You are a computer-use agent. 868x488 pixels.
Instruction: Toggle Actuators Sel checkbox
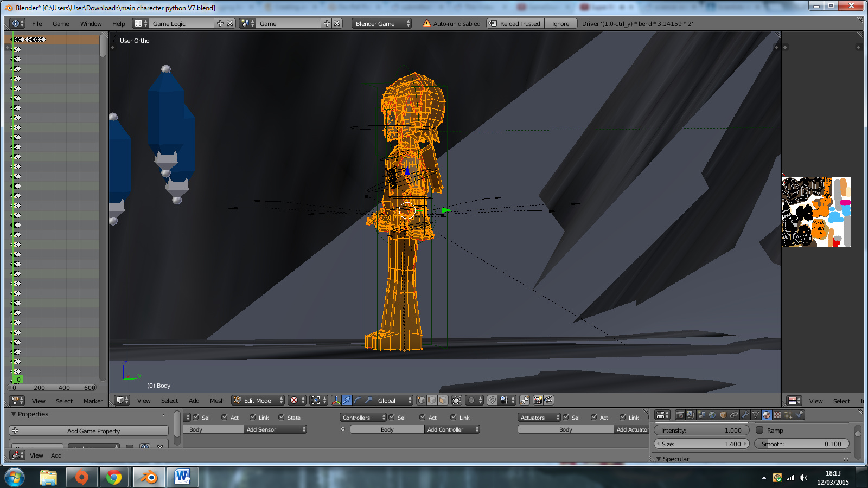tap(566, 417)
